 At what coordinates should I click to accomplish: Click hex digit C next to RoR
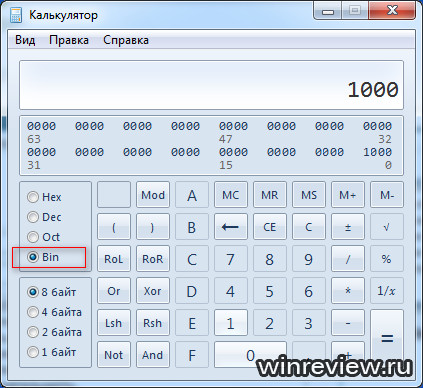192,259
